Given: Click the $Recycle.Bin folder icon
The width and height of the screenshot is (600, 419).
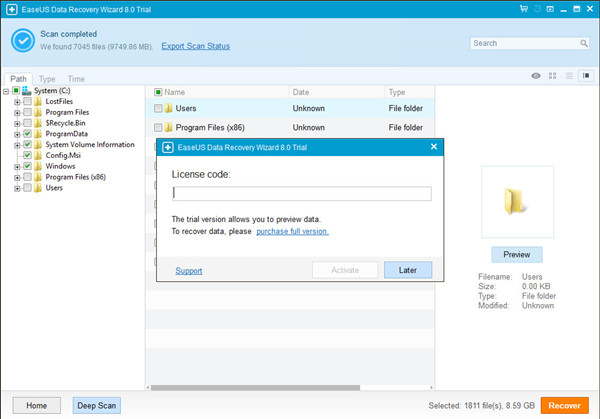Looking at the screenshot, I should tap(38, 123).
